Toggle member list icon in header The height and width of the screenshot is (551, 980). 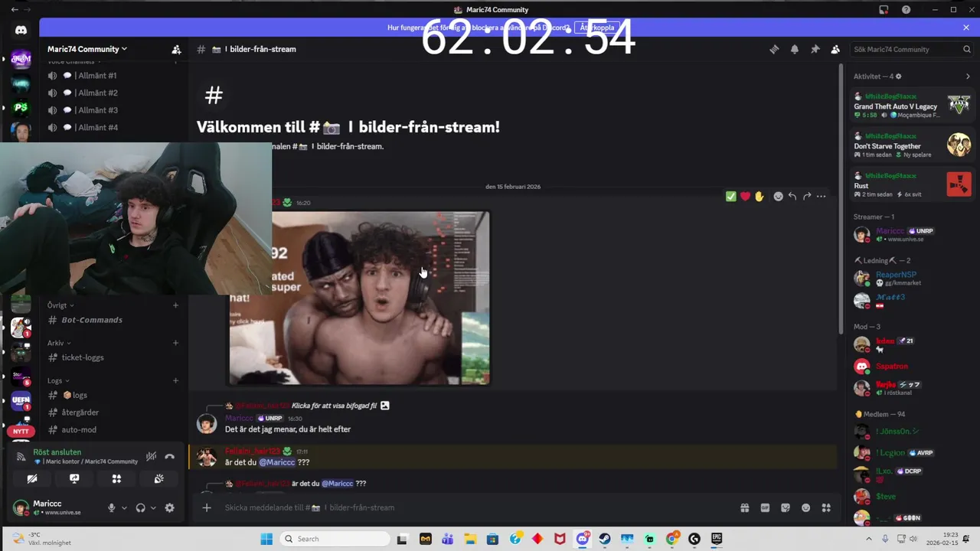coord(835,49)
